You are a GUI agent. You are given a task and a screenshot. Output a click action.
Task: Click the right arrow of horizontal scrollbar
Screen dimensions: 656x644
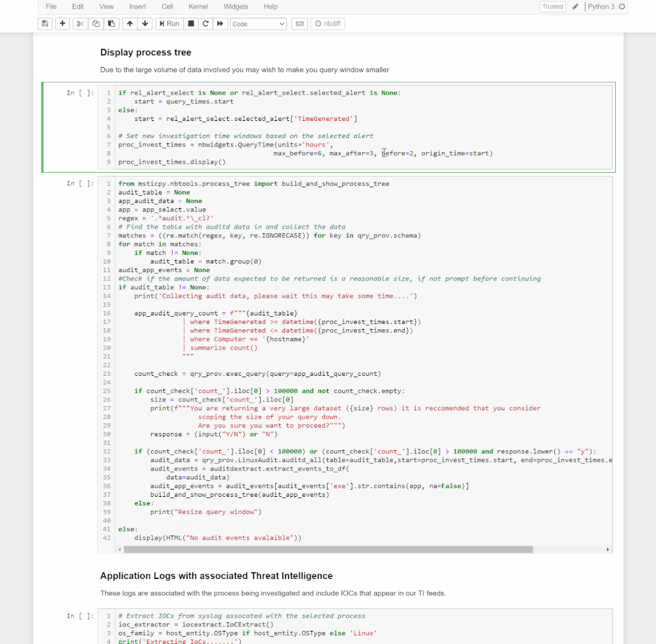pos(608,549)
